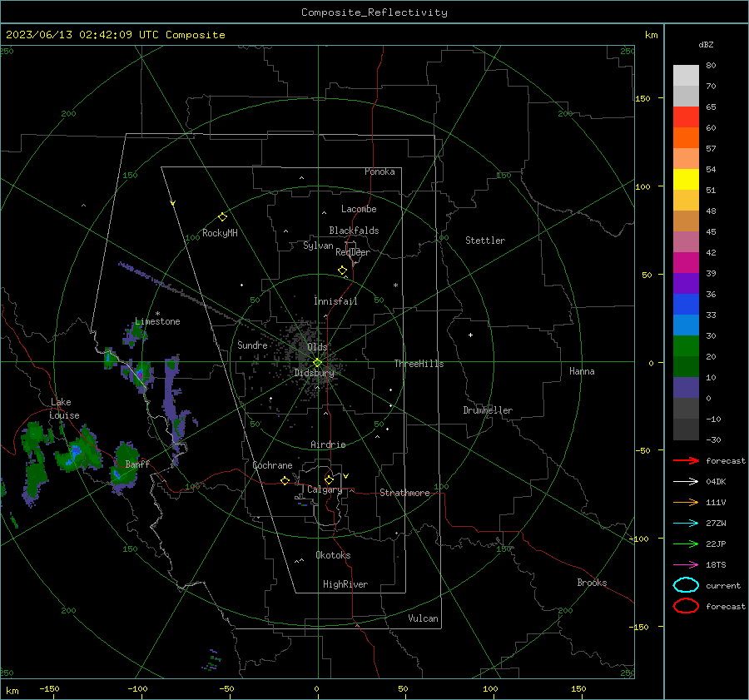Click the blue 33 dBZ color swatch
The width and height of the screenshot is (749, 700).
coord(686,304)
